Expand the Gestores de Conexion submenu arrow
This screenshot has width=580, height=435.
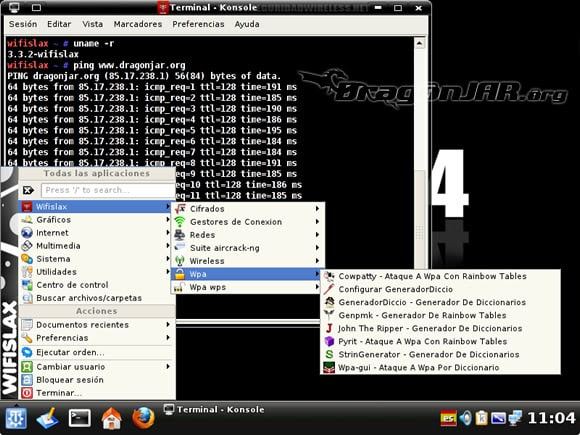pos(317,222)
